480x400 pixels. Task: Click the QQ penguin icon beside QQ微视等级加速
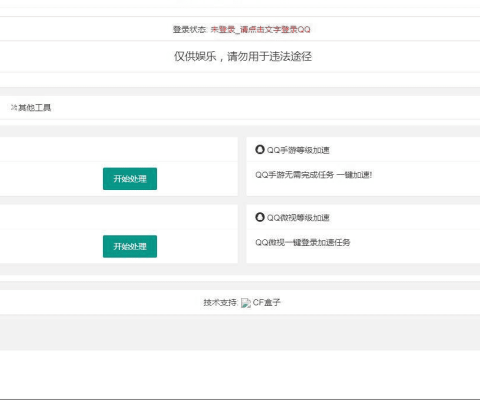point(260,217)
